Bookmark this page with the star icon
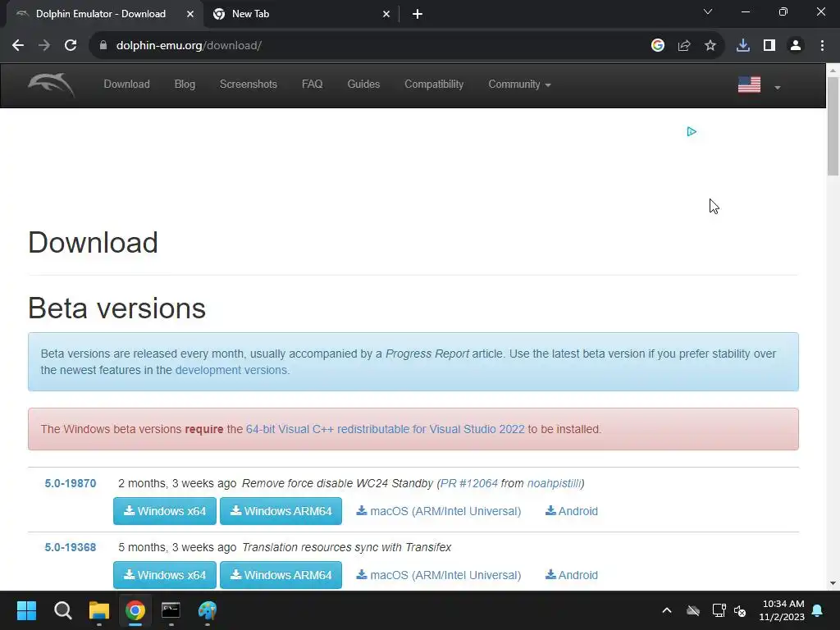The image size is (840, 630). (710, 46)
